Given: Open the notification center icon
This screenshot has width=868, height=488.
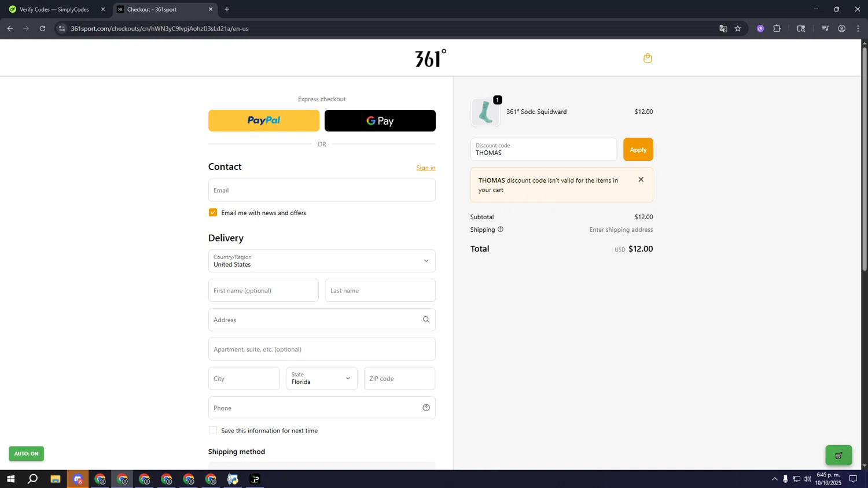Looking at the screenshot, I should click(x=853, y=479).
